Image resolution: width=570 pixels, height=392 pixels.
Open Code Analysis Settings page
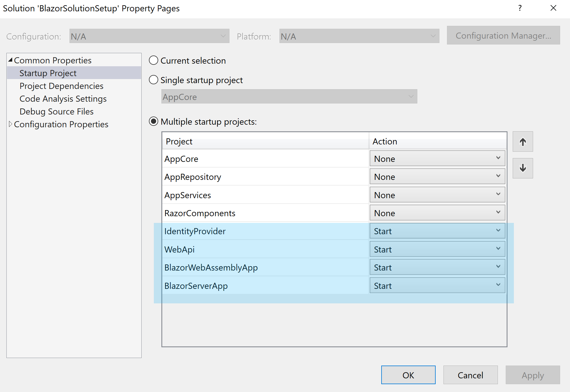63,99
